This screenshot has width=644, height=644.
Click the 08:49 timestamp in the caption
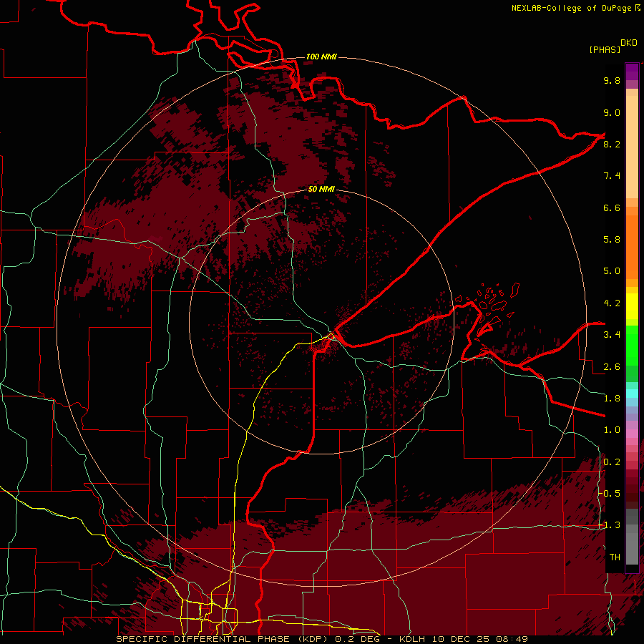pyautogui.click(x=512, y=639)
